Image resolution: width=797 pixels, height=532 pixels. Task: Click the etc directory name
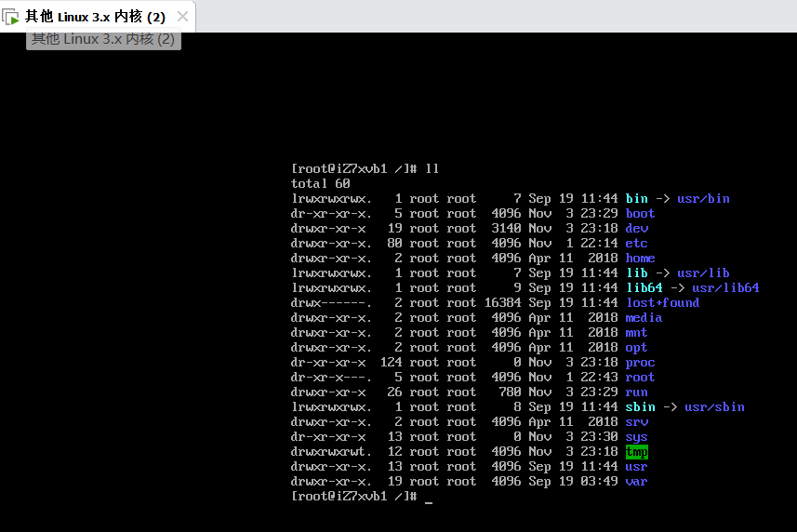pyautogui.click(x=636, y=243)
